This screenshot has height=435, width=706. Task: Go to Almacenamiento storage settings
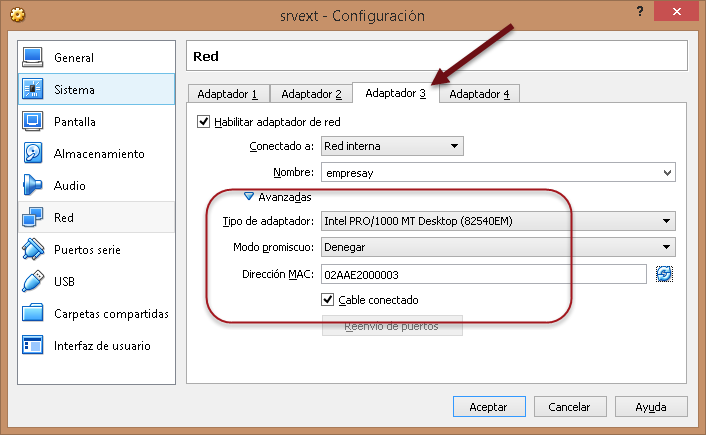(98, 154)
